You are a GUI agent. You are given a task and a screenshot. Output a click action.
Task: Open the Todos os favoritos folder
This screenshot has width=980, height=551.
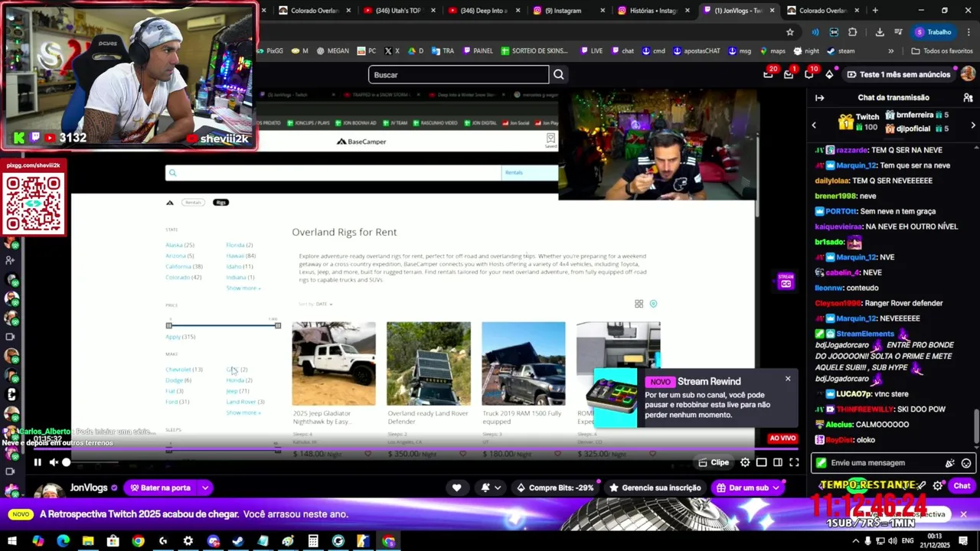(942, 51)
